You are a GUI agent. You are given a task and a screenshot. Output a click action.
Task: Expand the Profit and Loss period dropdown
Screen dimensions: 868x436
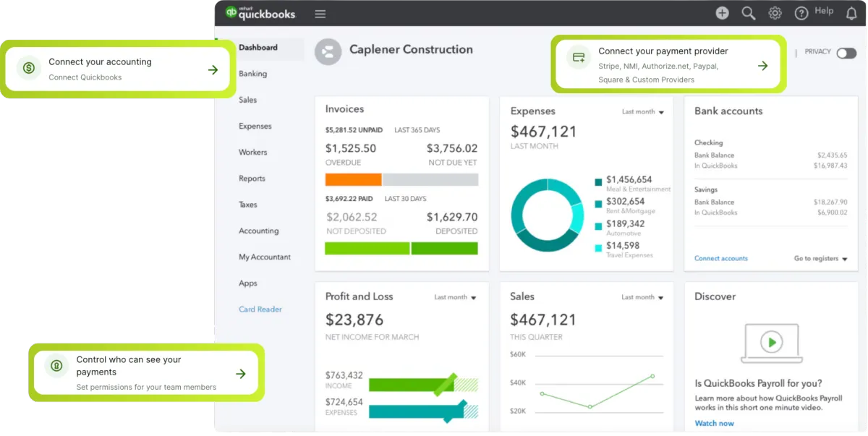point(455,297)
